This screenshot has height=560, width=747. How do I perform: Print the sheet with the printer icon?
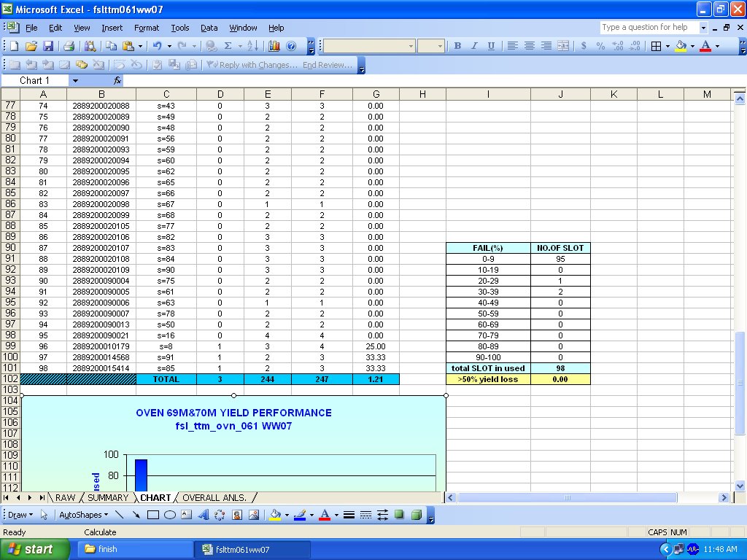(x=69, y=46)
